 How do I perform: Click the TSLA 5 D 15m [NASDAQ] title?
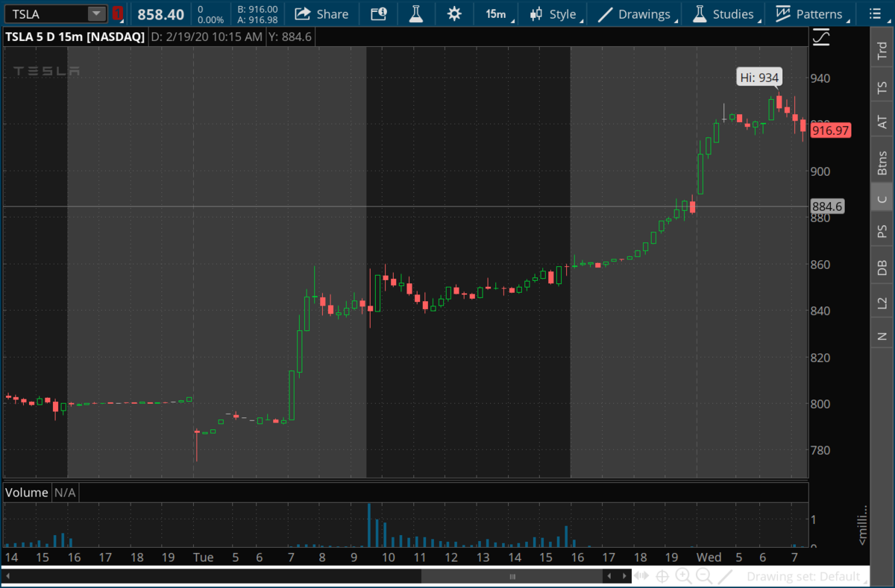point(75,36)
